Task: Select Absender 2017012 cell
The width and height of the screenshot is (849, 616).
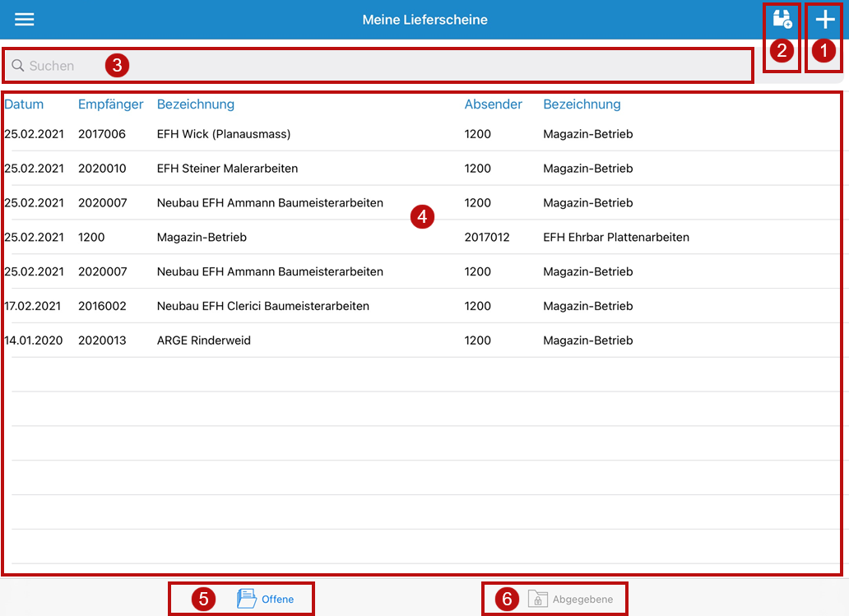Action: click(x=487, y=237)
